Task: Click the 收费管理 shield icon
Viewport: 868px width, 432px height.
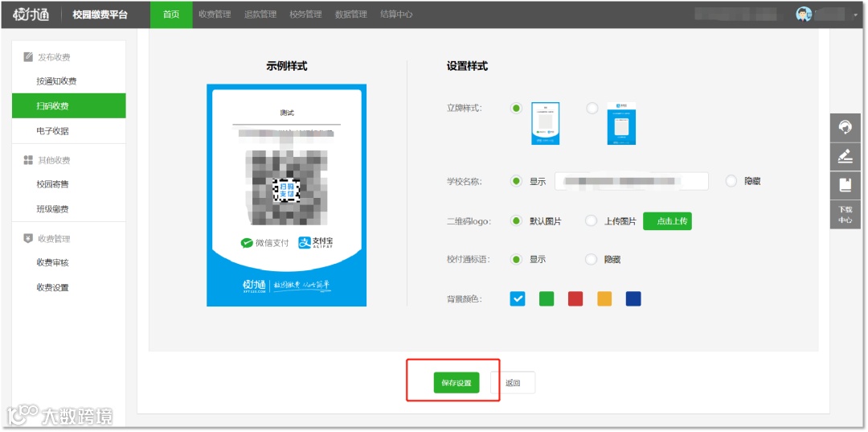Action: click(x=28, y=239)
